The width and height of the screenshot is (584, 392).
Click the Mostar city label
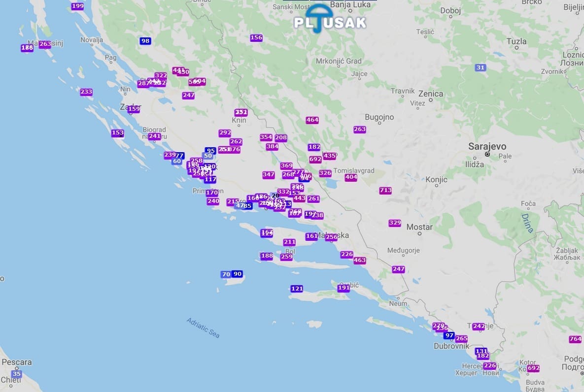(419, 227)
